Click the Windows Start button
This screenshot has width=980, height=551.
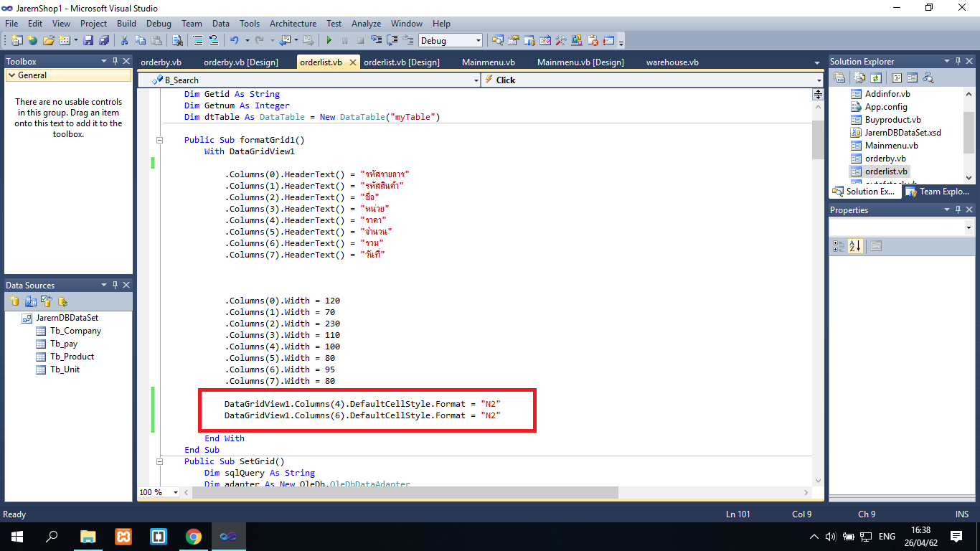(x=17, y=536)
